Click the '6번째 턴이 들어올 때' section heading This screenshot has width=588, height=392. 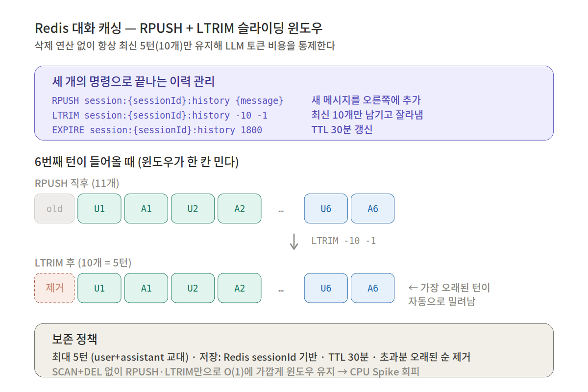tap(137, 162)
